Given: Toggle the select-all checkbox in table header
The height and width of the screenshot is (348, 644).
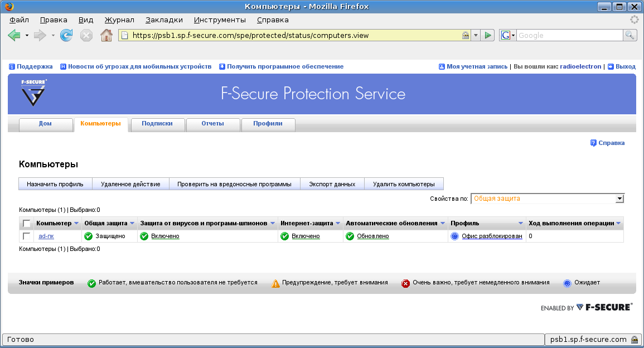Looking at the screenshot, I should click(27, 224).
